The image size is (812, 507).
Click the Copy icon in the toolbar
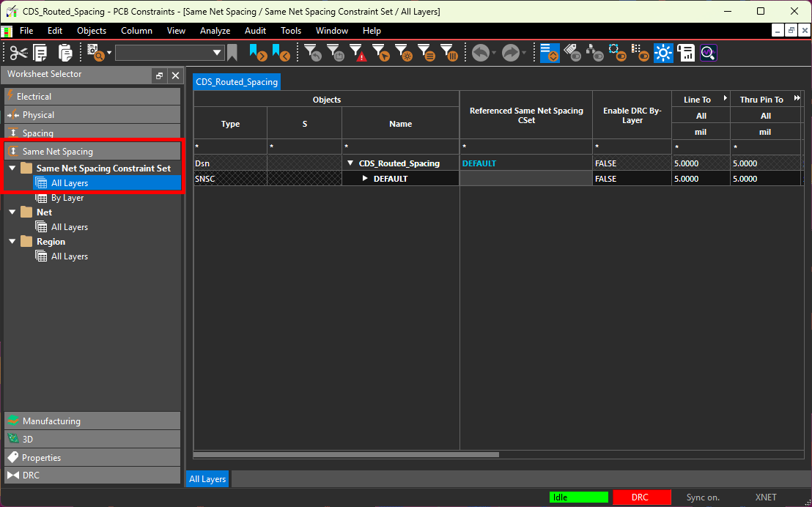[40, 53]
